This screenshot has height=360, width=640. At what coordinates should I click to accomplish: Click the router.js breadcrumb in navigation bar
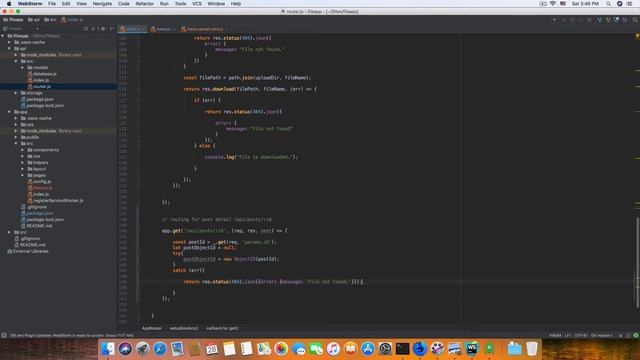click(72, 20)
